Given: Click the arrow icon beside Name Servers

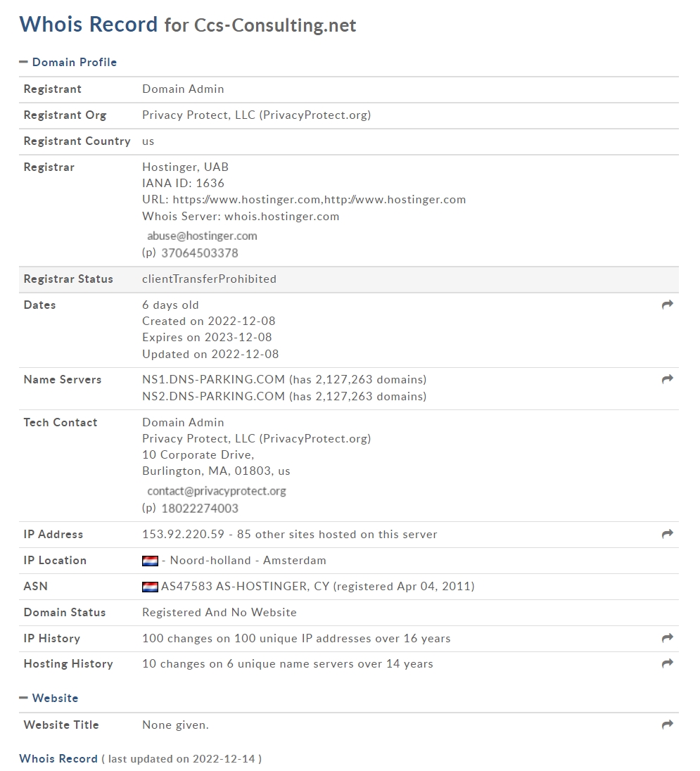Looking at the screenshot, I should 667,379.
